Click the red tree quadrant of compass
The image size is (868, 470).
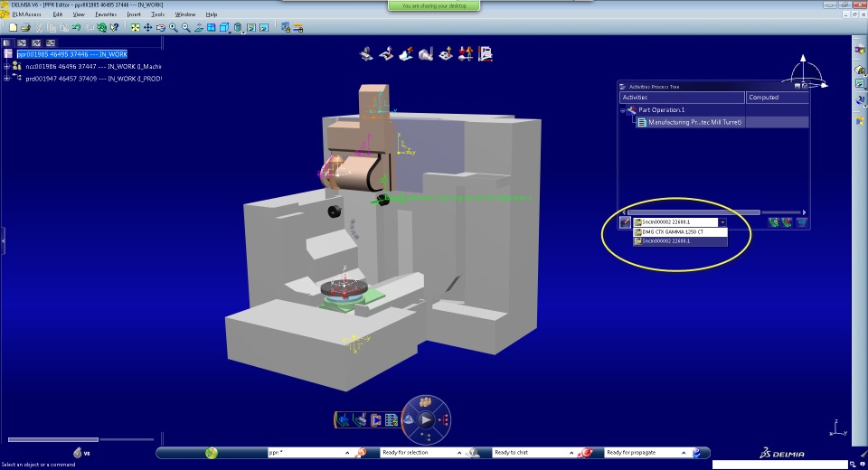[443, 420]
